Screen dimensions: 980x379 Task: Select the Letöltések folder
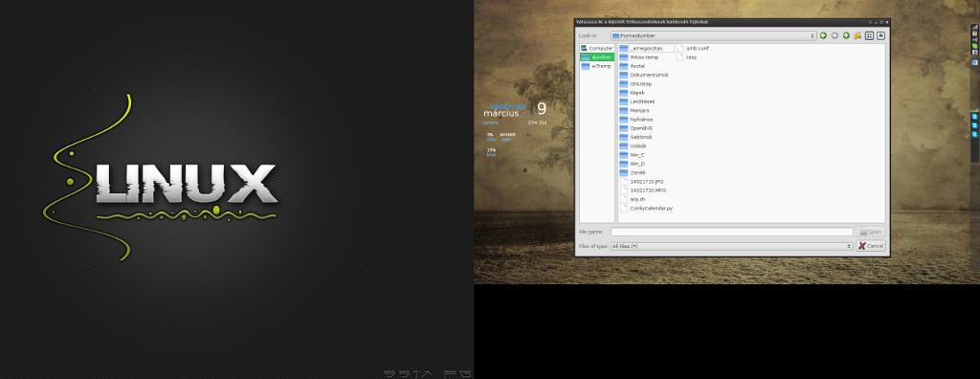coord(637,101)
